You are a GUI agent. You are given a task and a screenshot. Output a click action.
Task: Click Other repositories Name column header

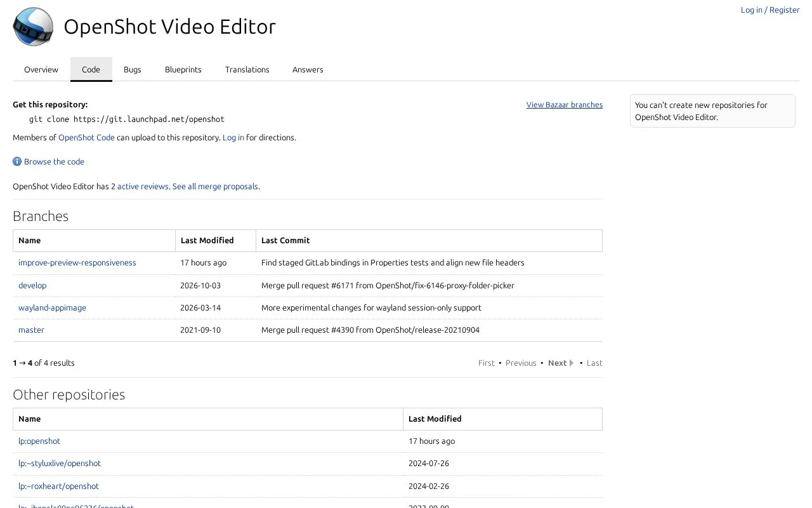(208, 418)
